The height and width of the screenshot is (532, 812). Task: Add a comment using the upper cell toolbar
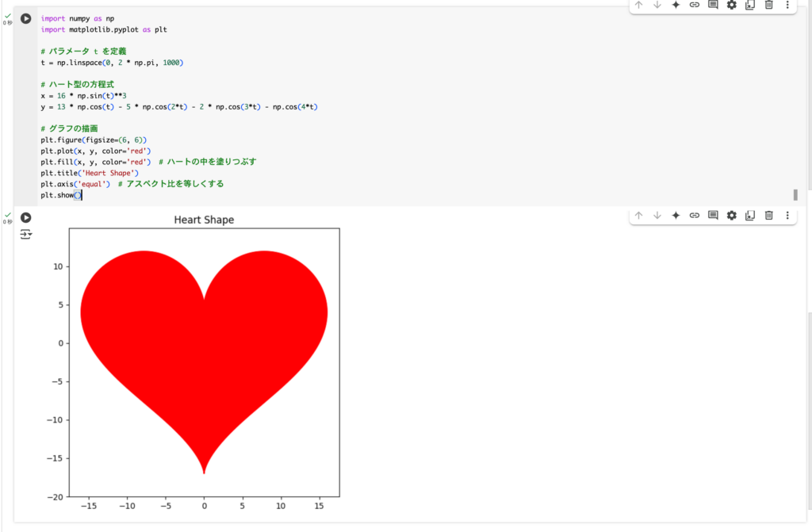[713, 5]
